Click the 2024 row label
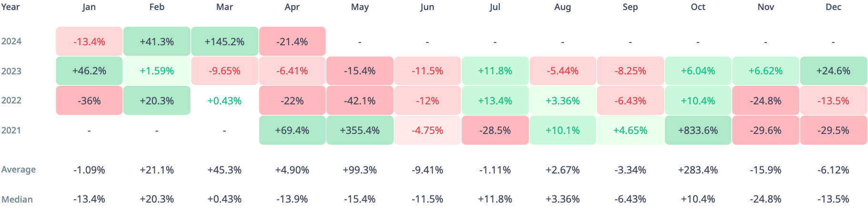This screenshot has height=214, width=868. (11, 41)
